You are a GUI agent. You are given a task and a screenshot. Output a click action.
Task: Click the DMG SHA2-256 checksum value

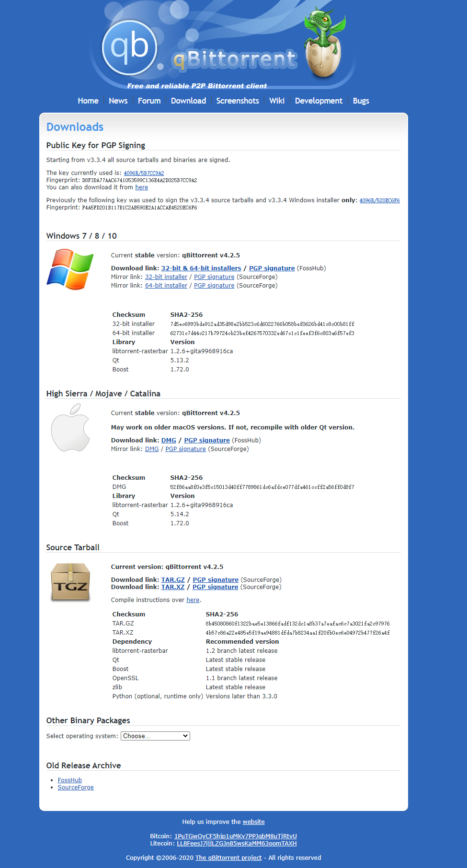click(x=262, y=487)
